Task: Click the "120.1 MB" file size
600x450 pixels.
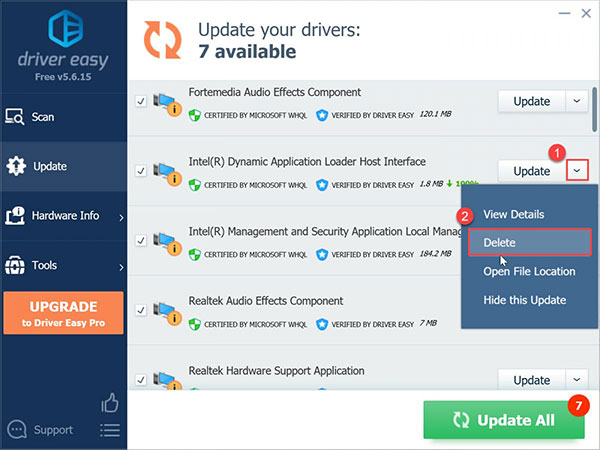Action: (x=435, y=114)
